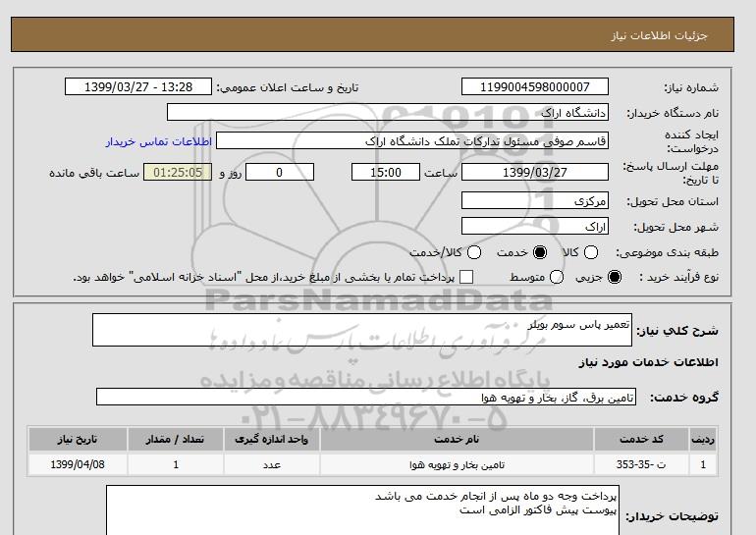Click the public announcement date-time field
Image resolution: width=756 pixels, height=535 pixels.
(138, 86)
